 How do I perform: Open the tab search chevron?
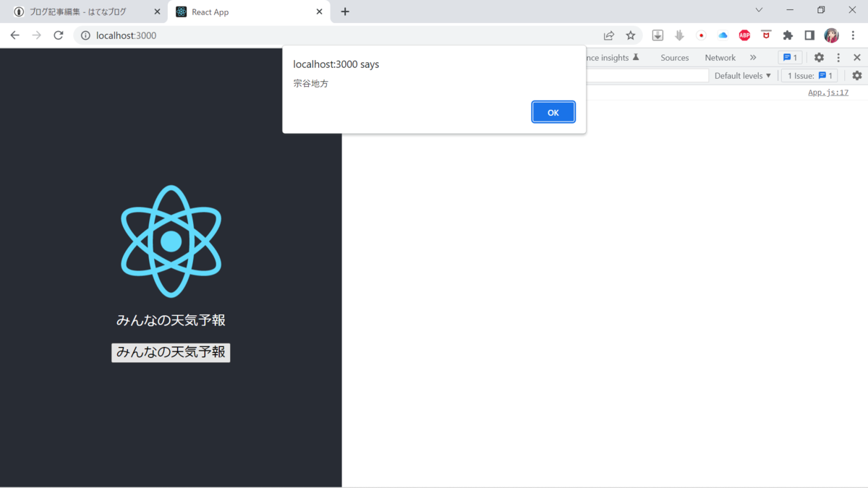759,10
